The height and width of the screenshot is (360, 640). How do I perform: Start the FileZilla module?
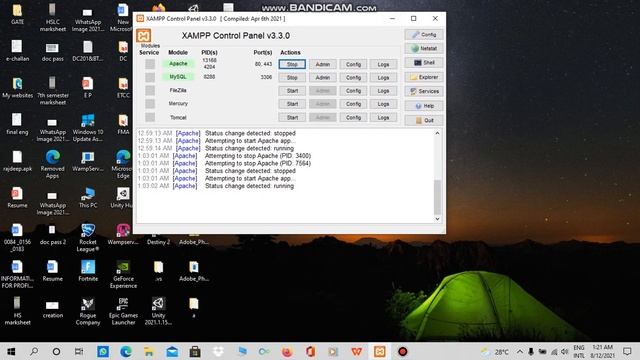click(292, 91)
